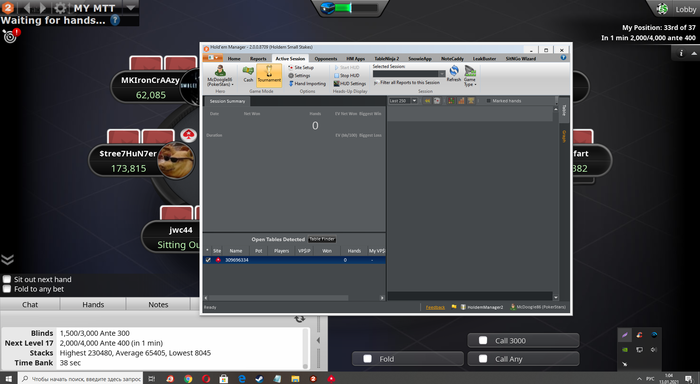
Task: Open the McDoogle86 hero selector
Action: (x=220, y=76)
